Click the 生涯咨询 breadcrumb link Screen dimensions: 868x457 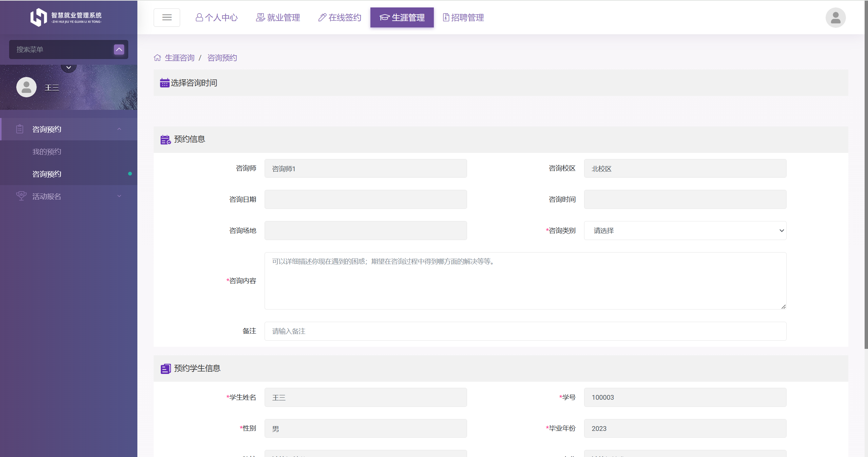(179, 58)
